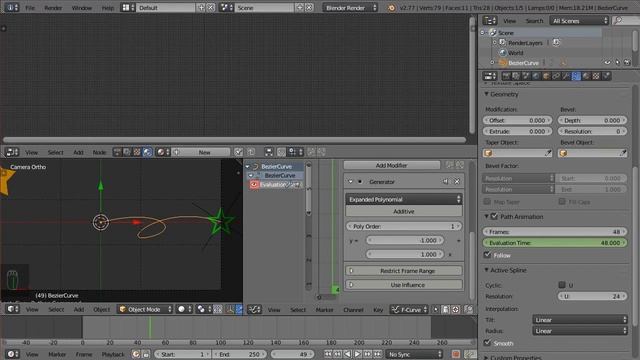
Task: Click the Play reverse button
Action: point(347,354)
